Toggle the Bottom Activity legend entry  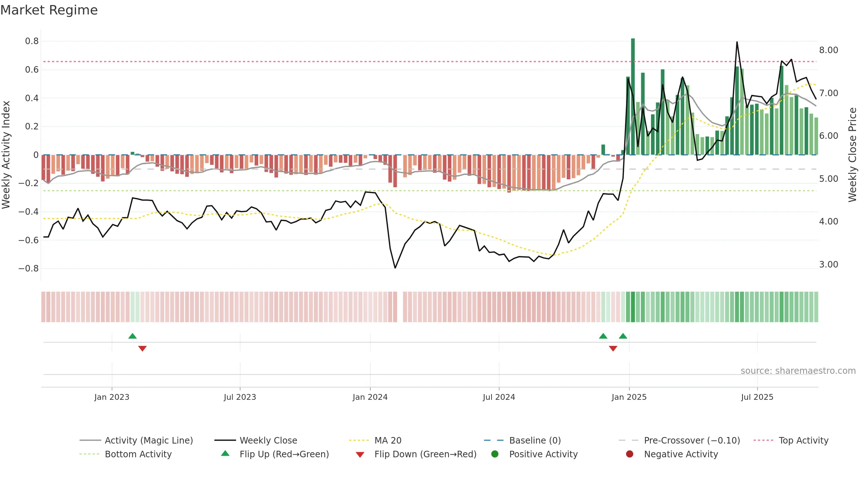(125, 454)
